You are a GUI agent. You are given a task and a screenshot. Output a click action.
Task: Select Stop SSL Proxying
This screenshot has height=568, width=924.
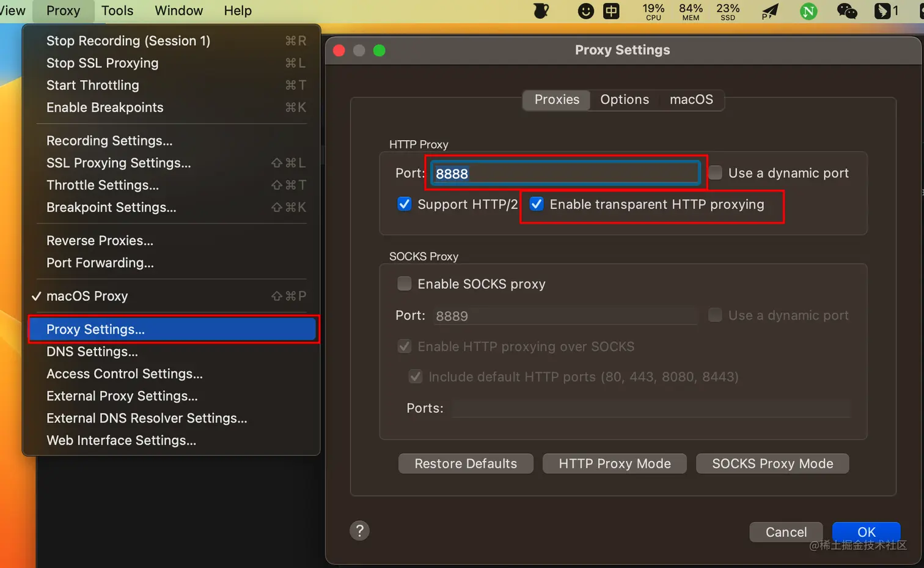(172, 63)
